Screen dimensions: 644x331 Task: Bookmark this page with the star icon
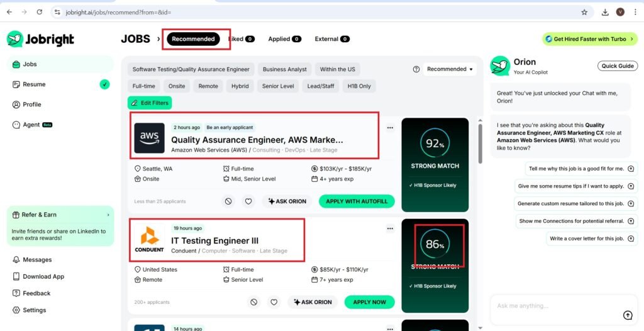click(x=584, y=12)
